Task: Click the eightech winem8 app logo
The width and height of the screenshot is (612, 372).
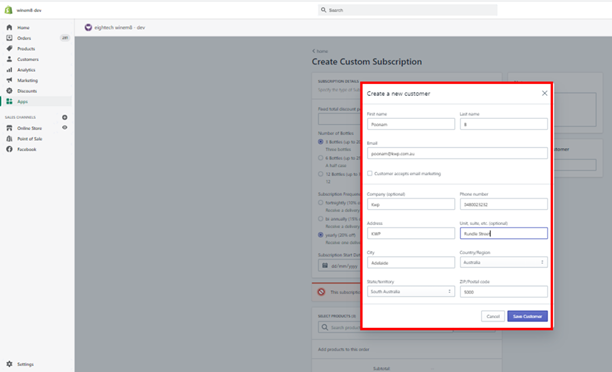Action: pos(88,27)
